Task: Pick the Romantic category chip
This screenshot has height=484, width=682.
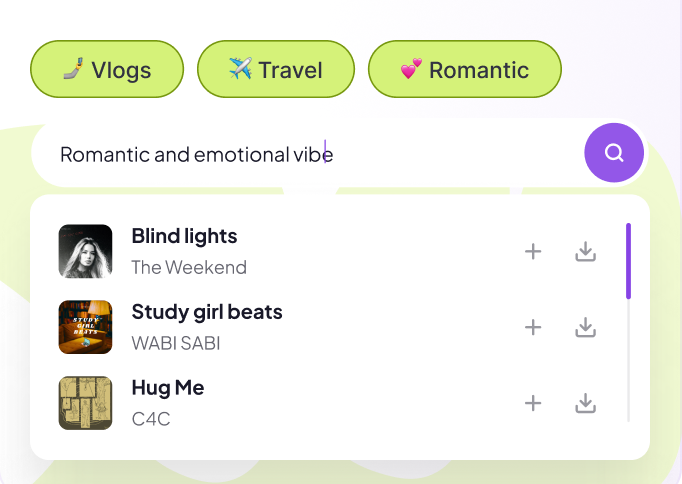Action: 465,69
